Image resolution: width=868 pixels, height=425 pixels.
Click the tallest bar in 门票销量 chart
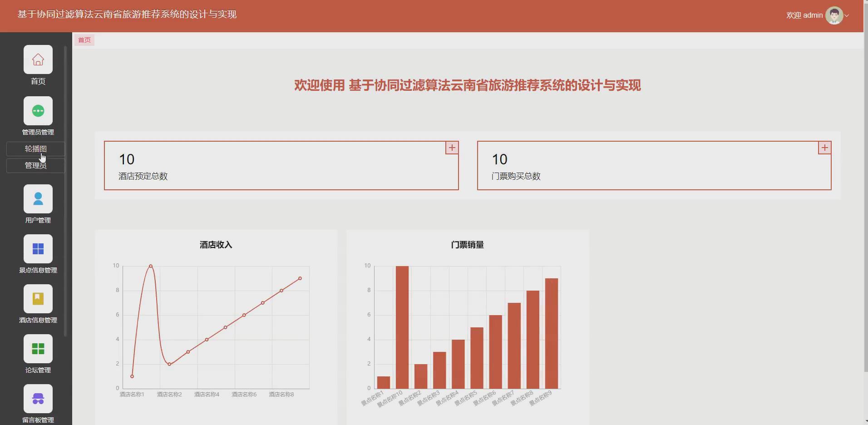point(402,327)
